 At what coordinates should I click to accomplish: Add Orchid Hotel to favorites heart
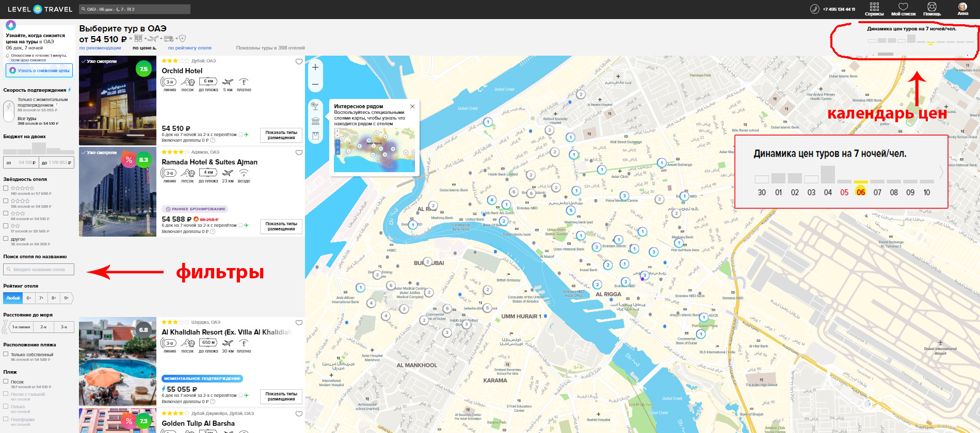tap(299, 61)
